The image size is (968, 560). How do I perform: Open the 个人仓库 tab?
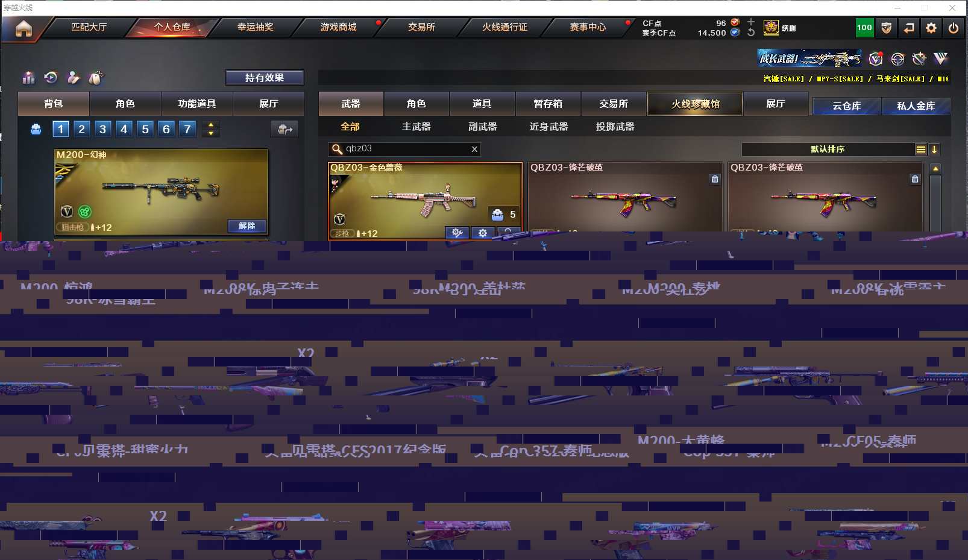pyautogui.click(x=172, y=27)
